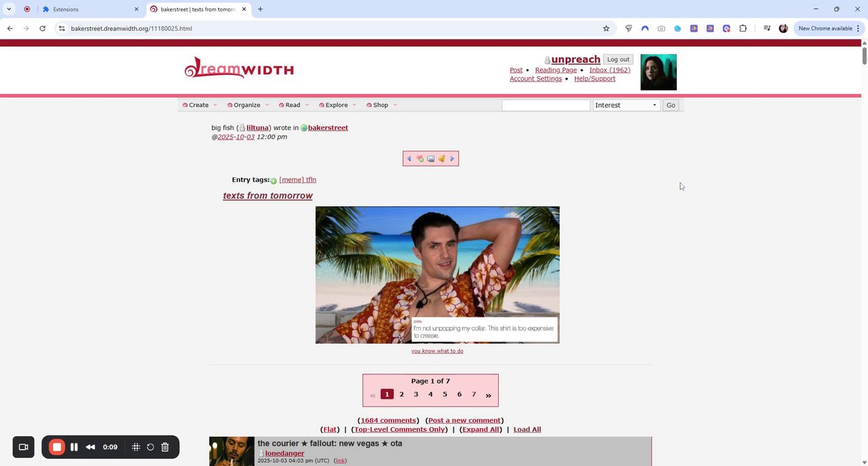Click the rewind icon in recorder bar
Image resolution: width=868 pixels, height=466 pixels.
click(91, 447)
